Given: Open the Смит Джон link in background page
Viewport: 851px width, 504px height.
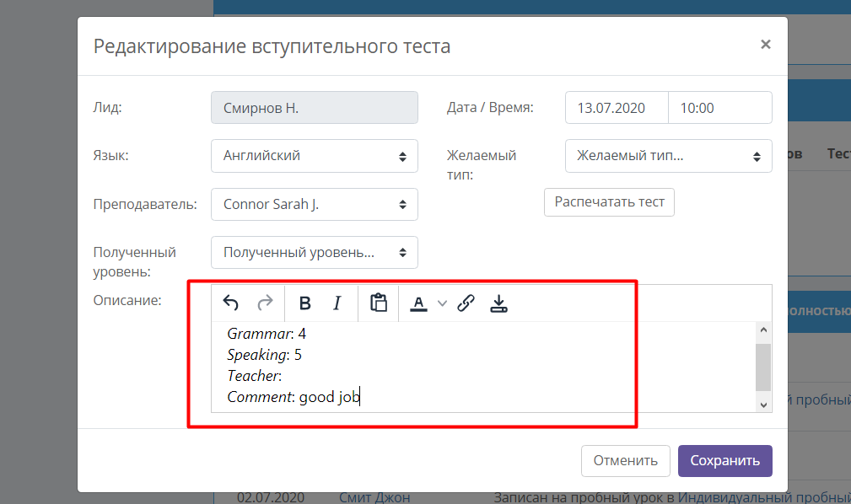Looking at the screenshot, I should (374, 497).
